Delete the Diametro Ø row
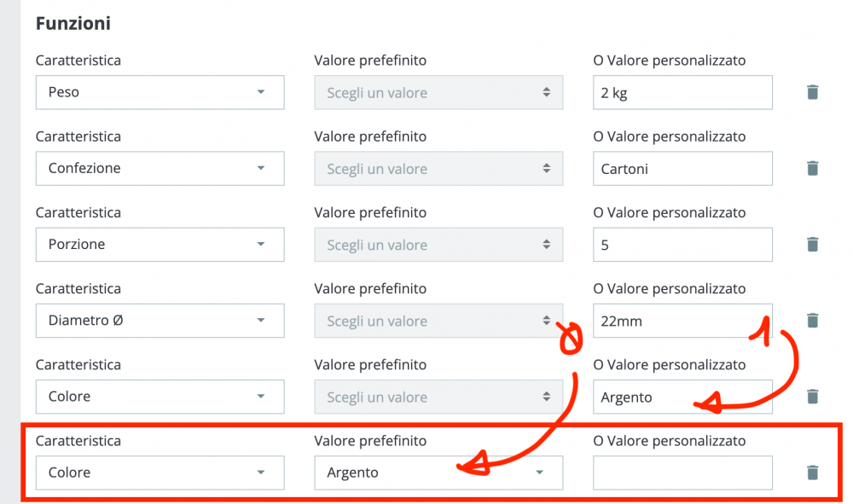This screenshot has height=504, width=853. tap(812, 320)
